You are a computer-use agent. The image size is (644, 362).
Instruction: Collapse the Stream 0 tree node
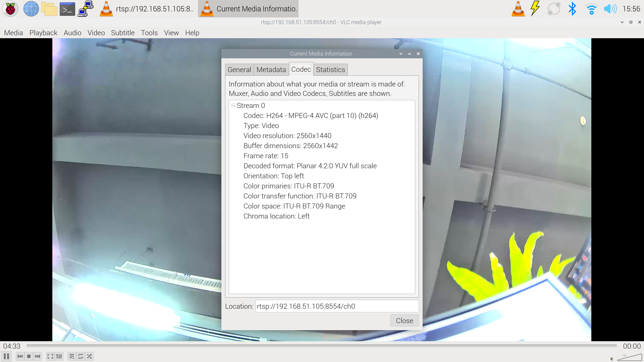[x=233, y=105]
